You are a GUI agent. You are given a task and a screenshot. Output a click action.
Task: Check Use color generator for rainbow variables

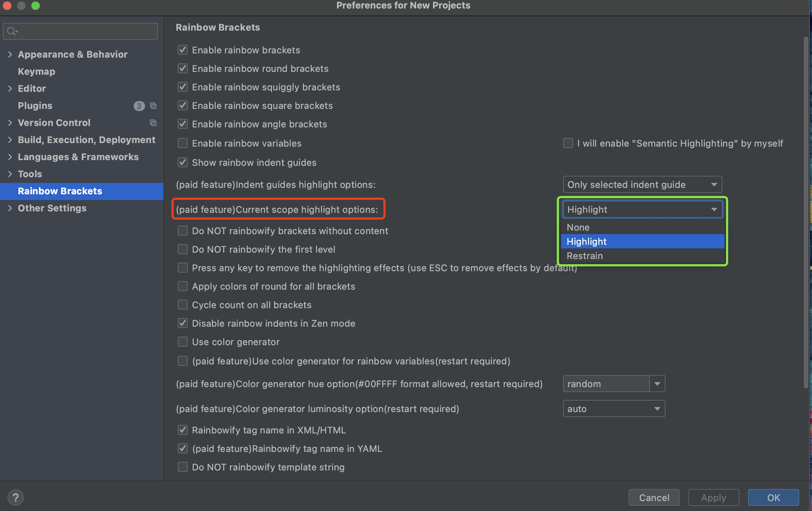click(x=183, y=361)
